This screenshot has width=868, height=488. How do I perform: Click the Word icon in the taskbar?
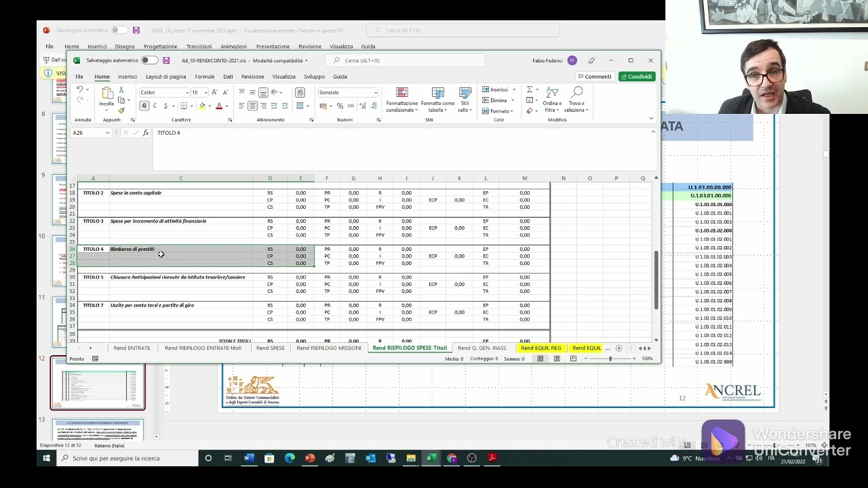(248, 458)
